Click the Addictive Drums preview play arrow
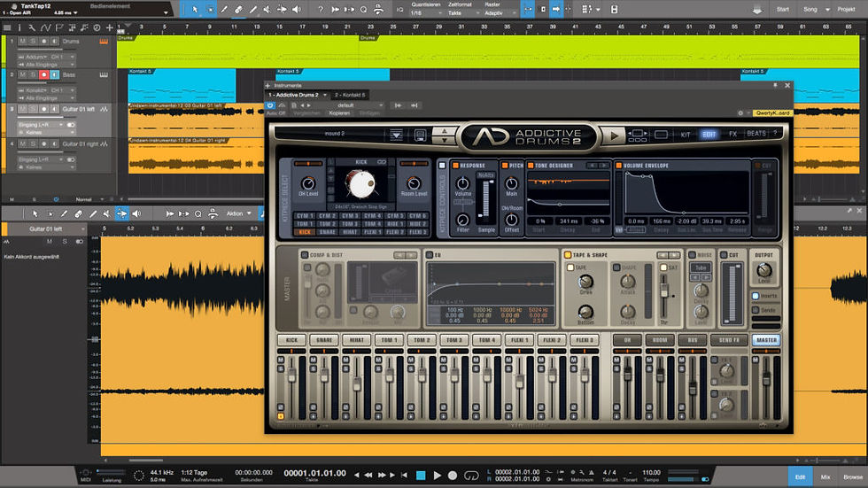This screenshot has width=868, height=488. pos(614,135)
